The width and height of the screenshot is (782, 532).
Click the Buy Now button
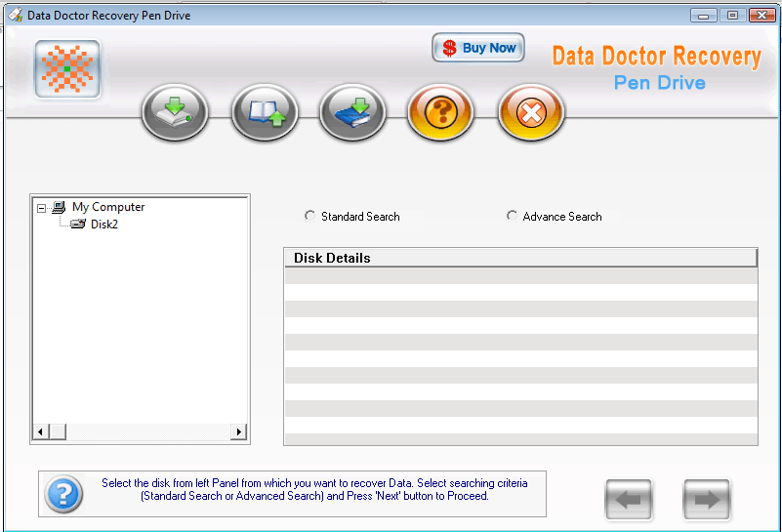(x=478, y=48)
